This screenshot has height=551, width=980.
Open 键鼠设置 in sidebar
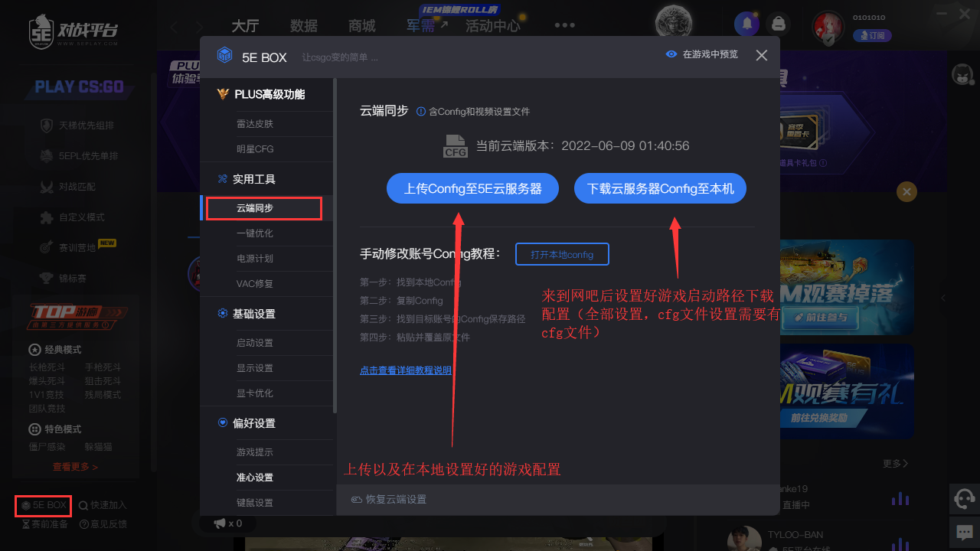(x=255, y=503)
